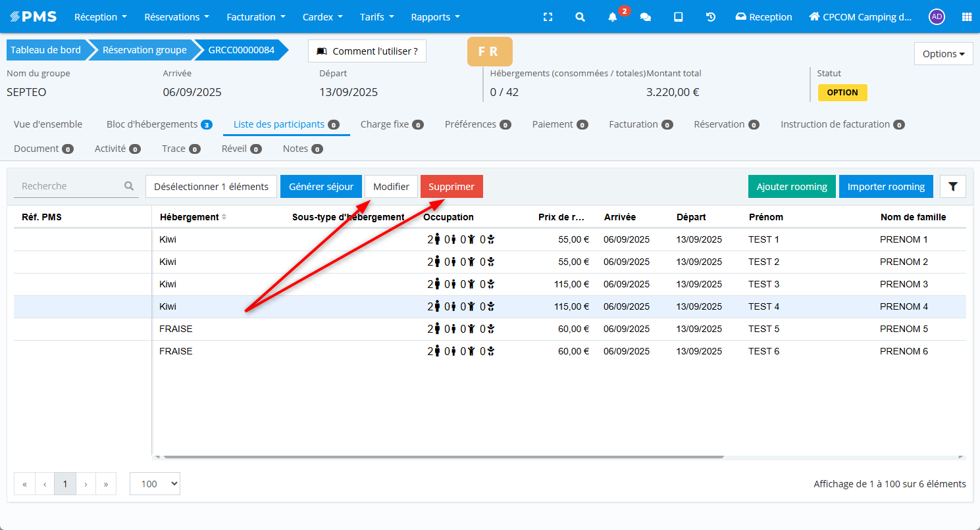Viewport: 980px width, 530px height.
Task: Click Générer séjour button
Action: pos(321,187)
